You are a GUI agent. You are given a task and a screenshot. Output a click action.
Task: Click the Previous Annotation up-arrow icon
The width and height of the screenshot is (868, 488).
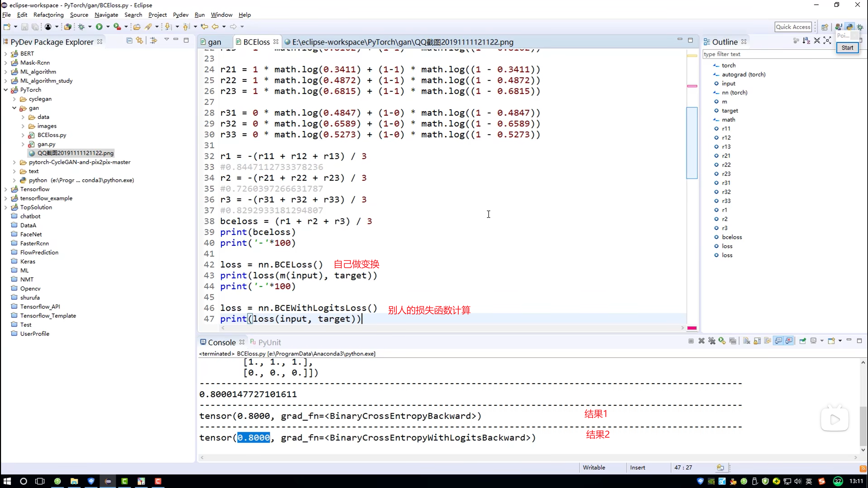coord(186,27)
